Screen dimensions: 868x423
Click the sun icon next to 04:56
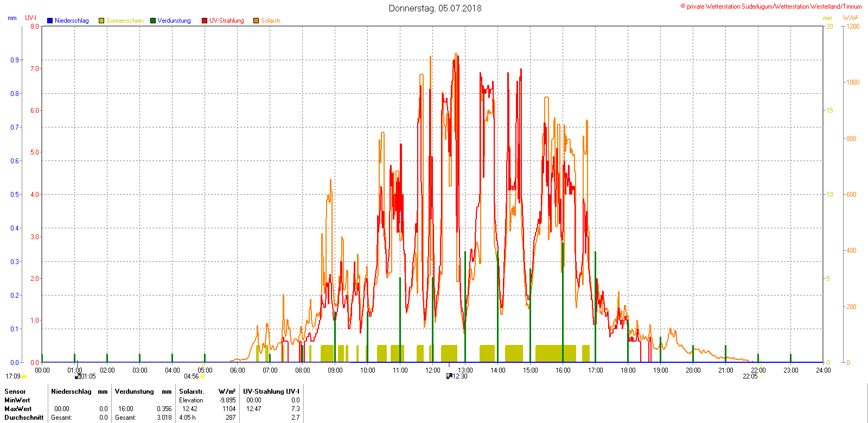pos(202,376)
